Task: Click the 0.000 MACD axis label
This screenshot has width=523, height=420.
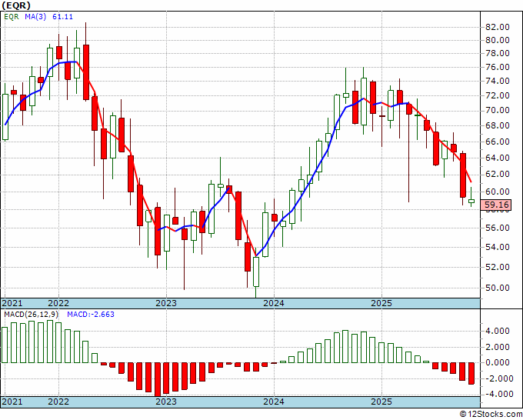Action: 498,362
